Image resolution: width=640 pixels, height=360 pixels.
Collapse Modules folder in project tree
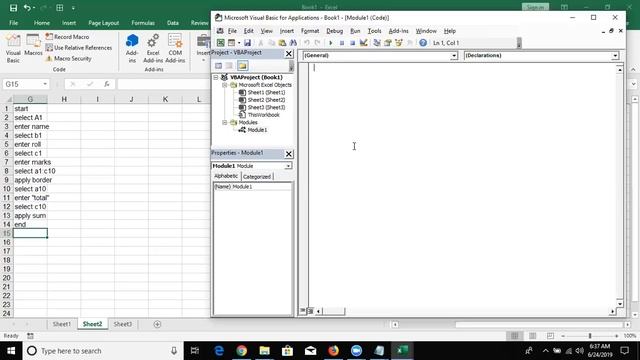point(224,122)
